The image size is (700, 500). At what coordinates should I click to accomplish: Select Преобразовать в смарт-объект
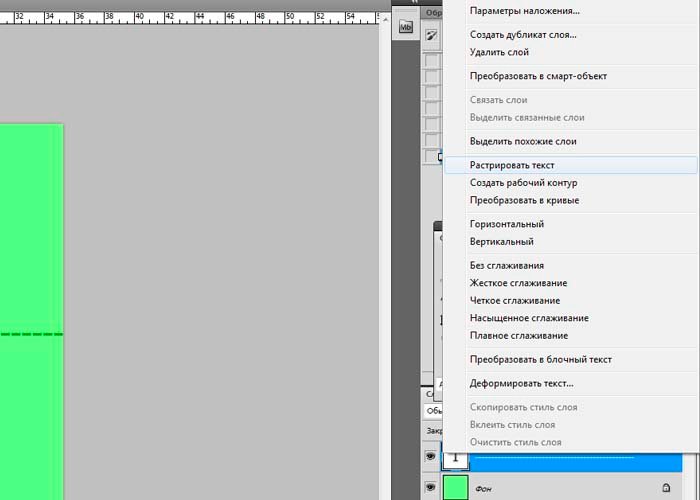(538, 76)
